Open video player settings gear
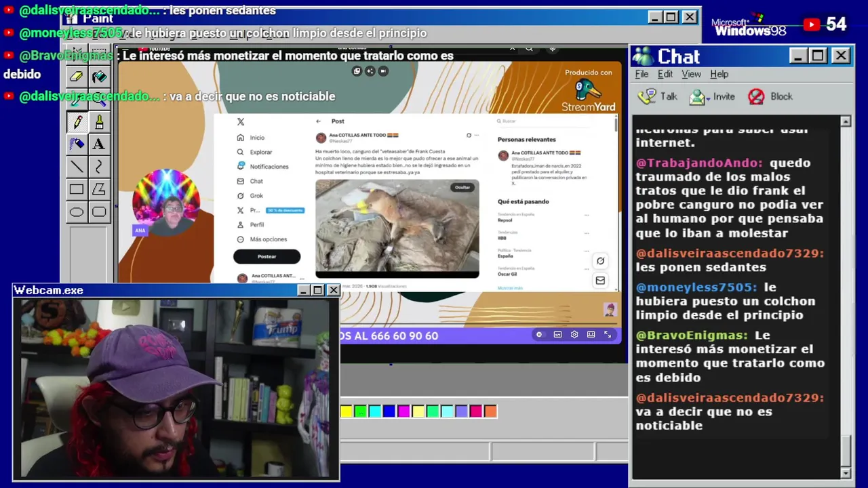The height and width of the screenshot is (488, 868). 574,335
